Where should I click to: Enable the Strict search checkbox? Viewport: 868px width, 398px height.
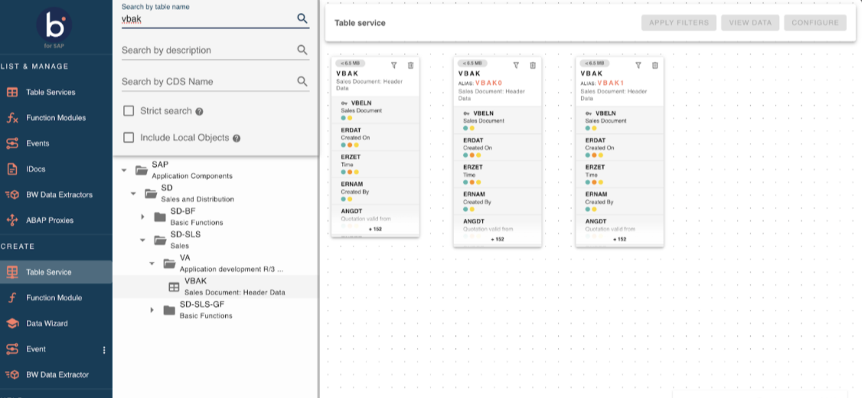click(x=129, y=111)
